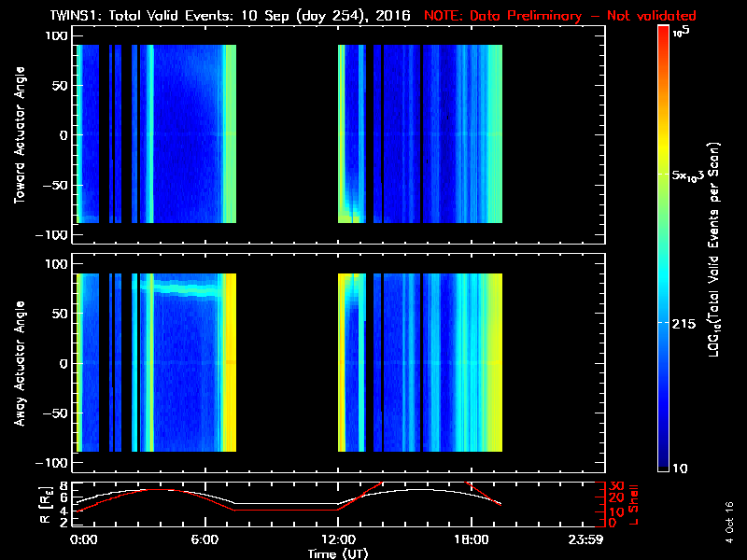This screenshot has height=560, width=747.
Task: Click the colorbar '215' label
Action: (684, 324)
